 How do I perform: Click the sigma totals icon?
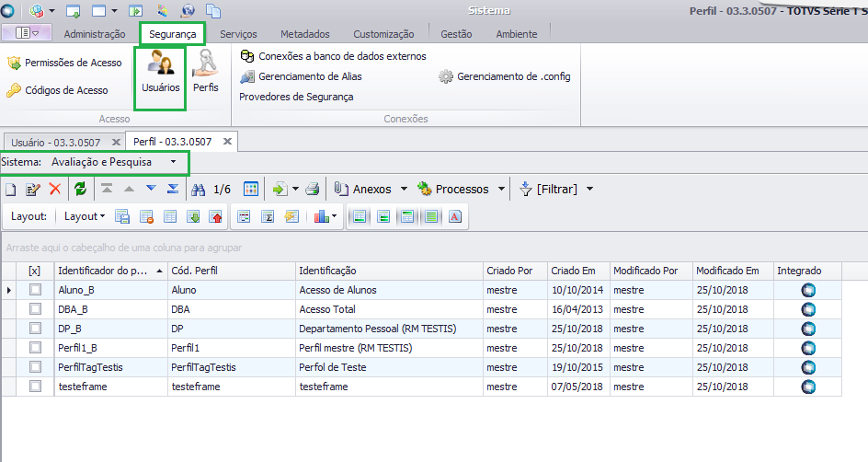coord(268,216)
